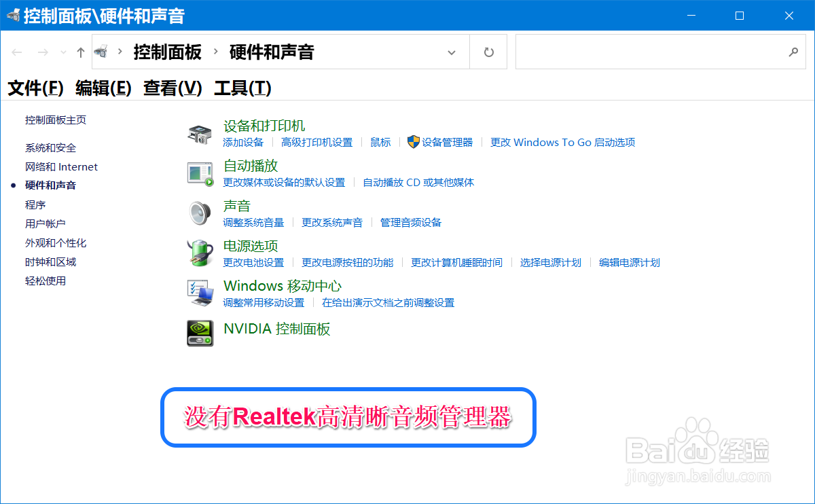Open the 设备和打印机 heading link

click(x=264, y=126)
